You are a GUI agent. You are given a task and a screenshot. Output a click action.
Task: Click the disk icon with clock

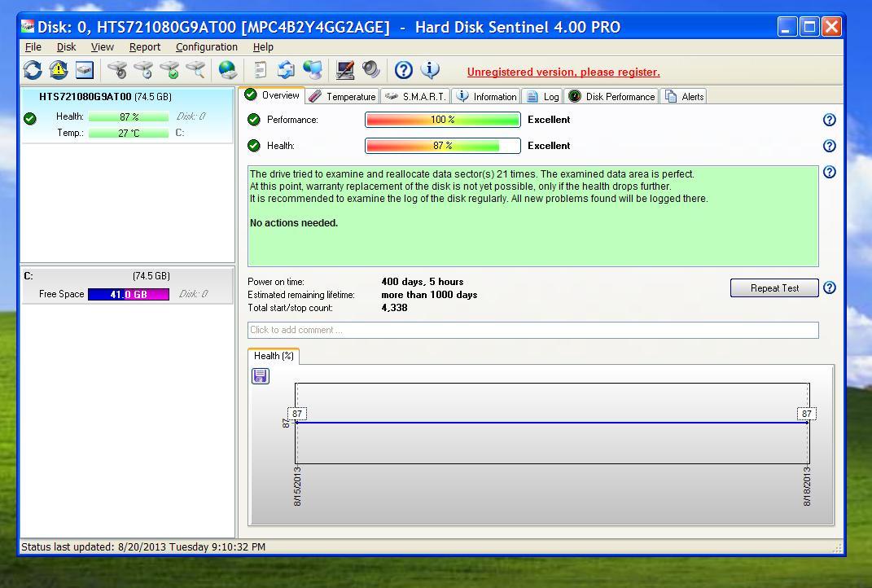143,70
